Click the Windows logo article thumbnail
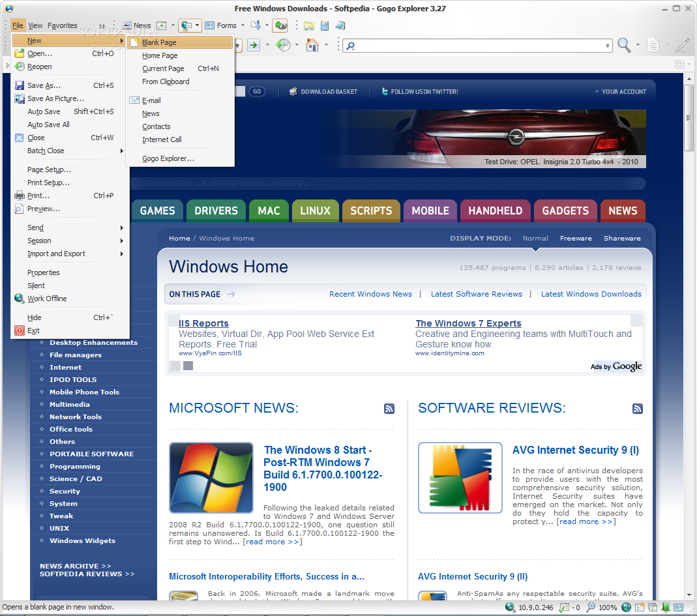Screen dimensions: 697x616 click(x=211, y=478)
